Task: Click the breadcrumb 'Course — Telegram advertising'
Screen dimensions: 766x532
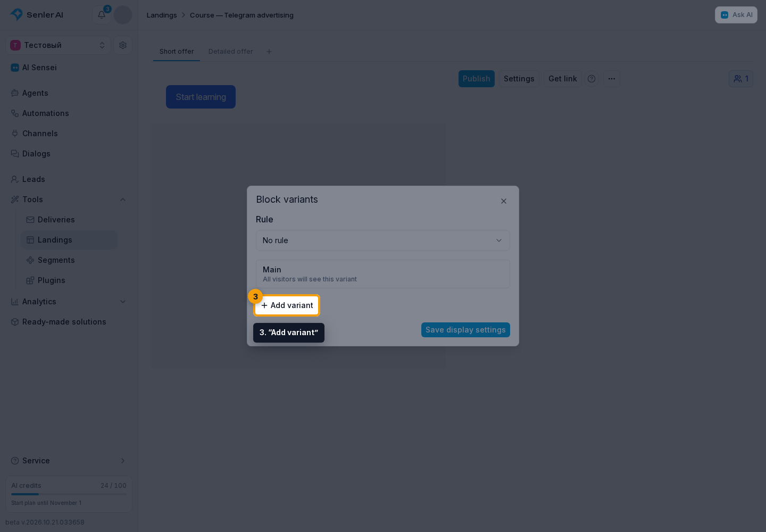Action: pos(242,15)
